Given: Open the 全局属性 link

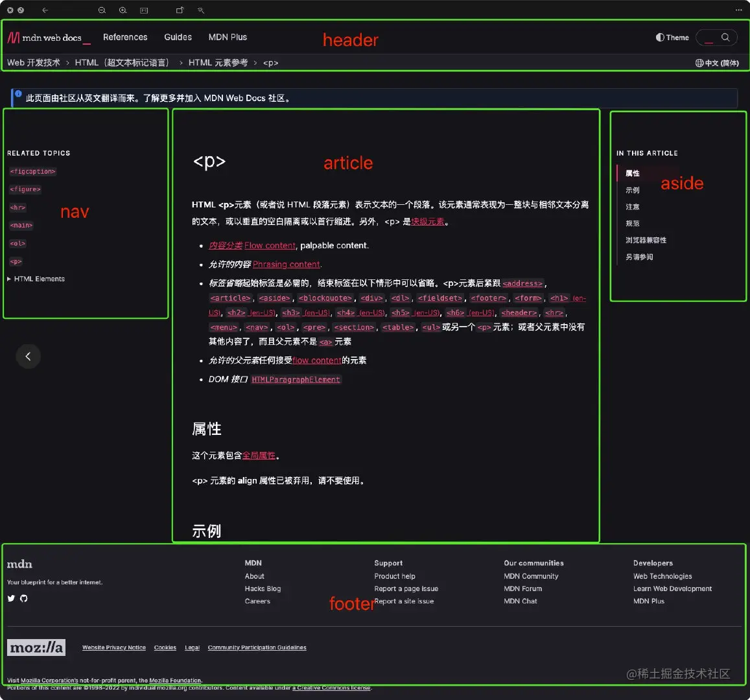Looking at the screenshot, I should pyautogui.click(x=259, y=456).
